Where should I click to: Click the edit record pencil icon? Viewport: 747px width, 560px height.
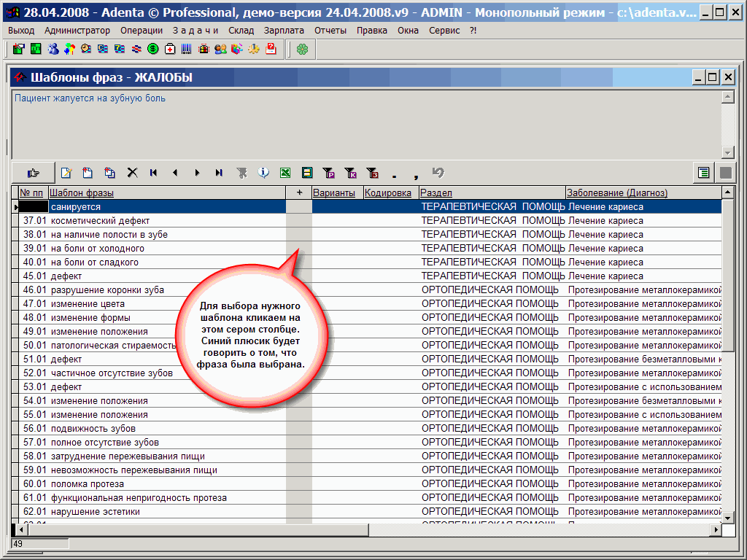[66, 173]
